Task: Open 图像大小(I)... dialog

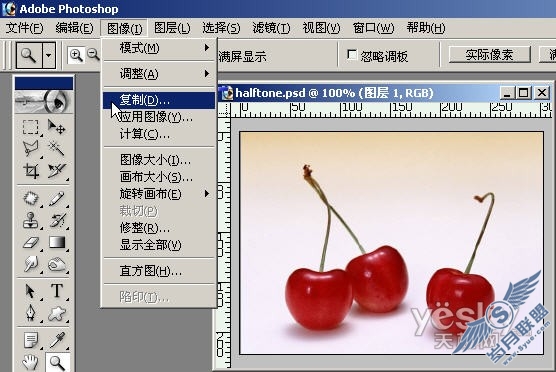Action: click(x=159, y=160)
